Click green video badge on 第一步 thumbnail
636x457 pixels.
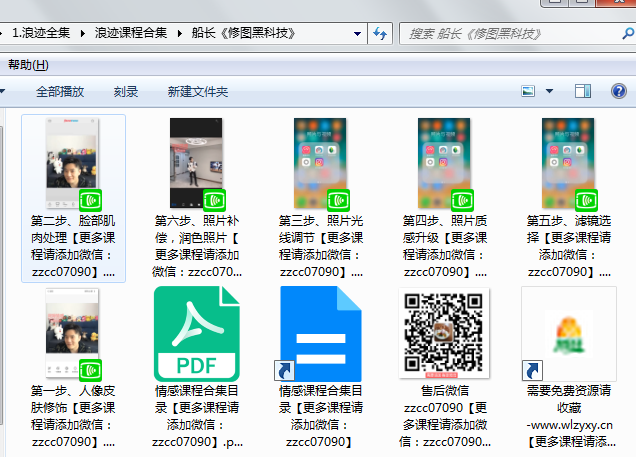pos(90,370)
